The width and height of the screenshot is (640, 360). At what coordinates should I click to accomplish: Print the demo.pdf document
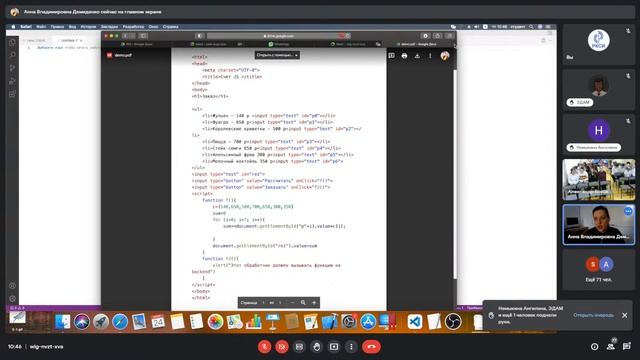pos(404,56)
